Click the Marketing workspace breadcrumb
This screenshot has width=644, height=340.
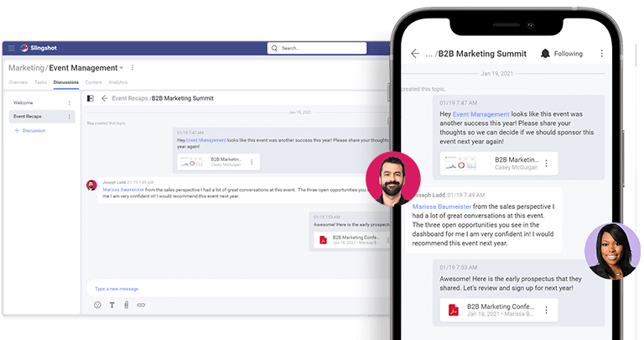tap(26, 68)
